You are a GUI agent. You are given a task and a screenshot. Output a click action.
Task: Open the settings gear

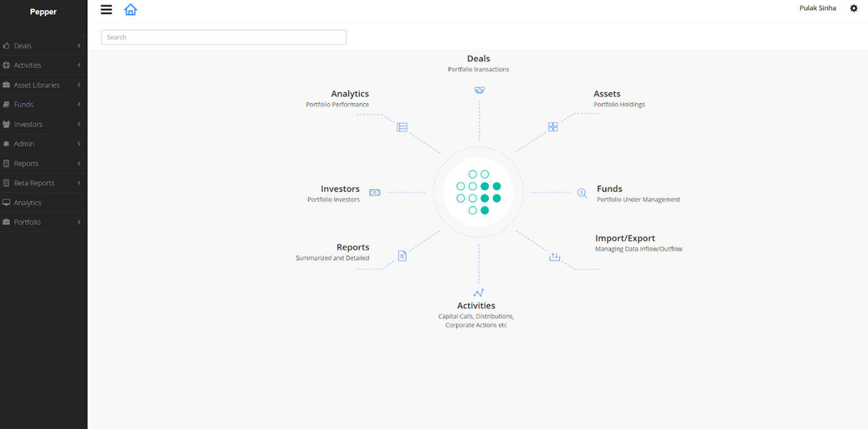tap(853, 8)
